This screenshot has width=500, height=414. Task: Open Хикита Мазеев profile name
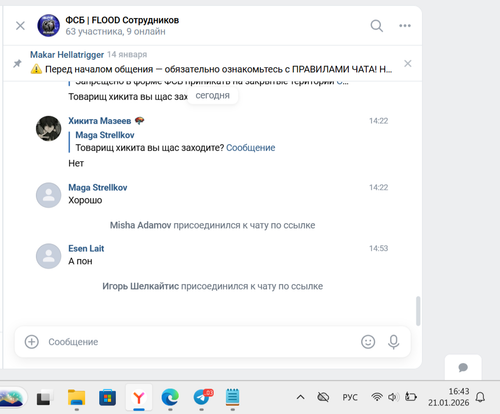(x=100, y=121)
